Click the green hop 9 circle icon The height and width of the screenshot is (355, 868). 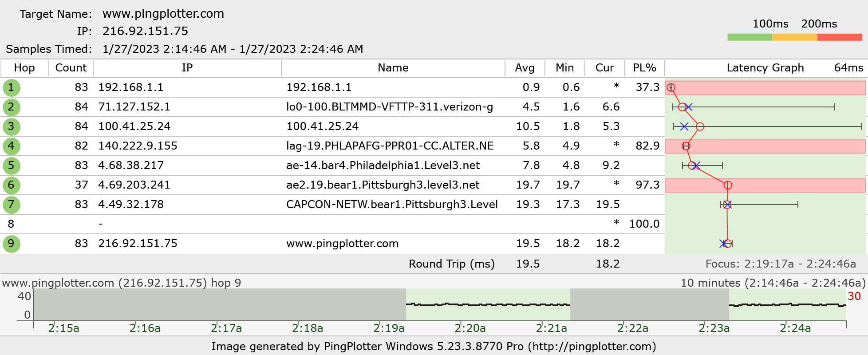tap(11, 244)
